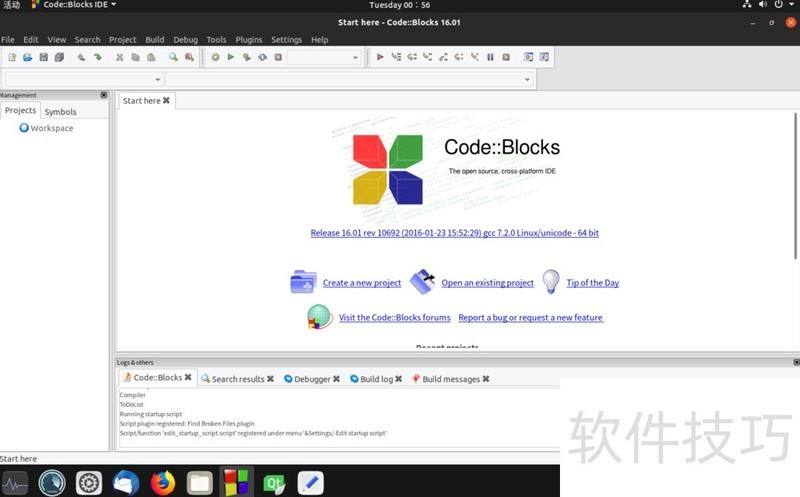Viewport: 800px width, 497px height.
Task: Click the Abort build icon
Action: coord(278,57)
